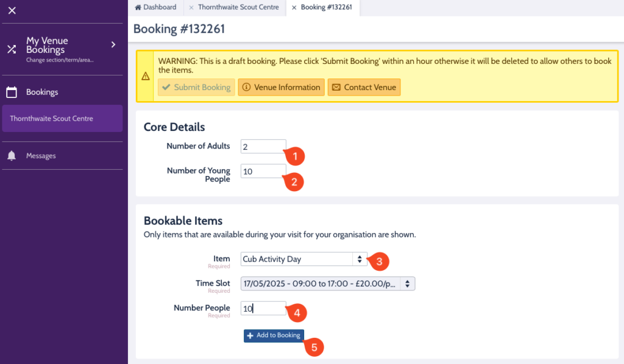Open Venue Information

281,87
